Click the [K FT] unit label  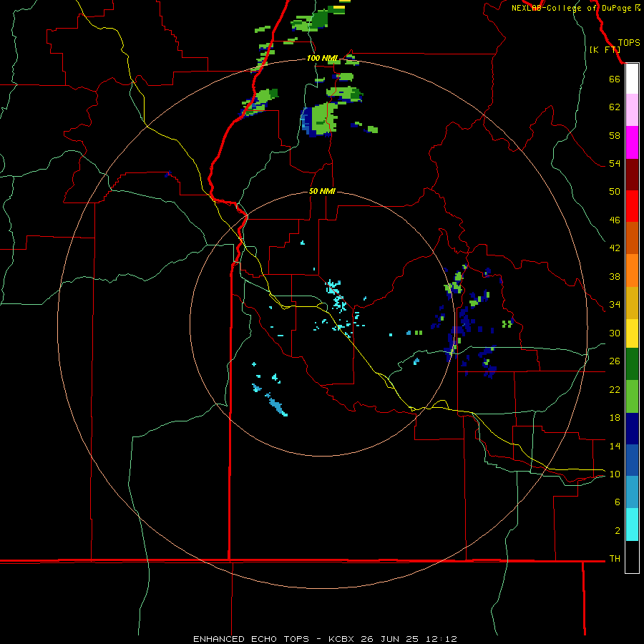[605, 49]
